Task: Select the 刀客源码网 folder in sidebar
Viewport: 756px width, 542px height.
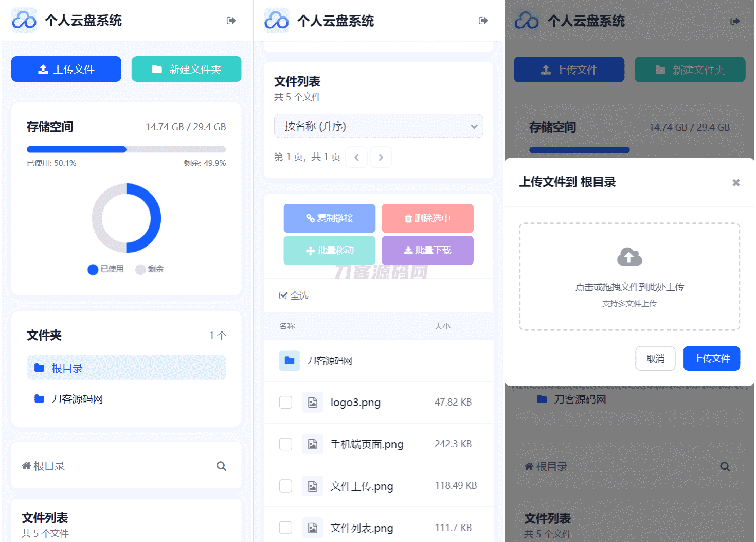Action: pos(77,398)
